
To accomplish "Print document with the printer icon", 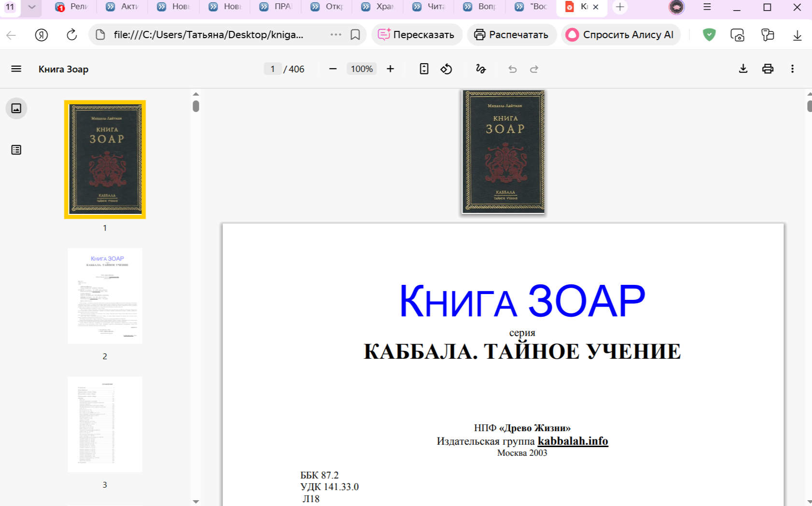I will click(768, 69).
